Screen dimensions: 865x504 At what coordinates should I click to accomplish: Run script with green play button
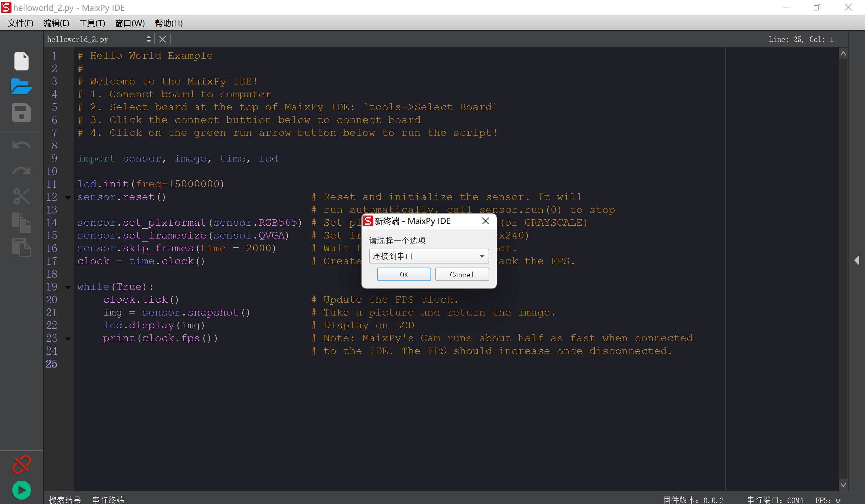21,490
